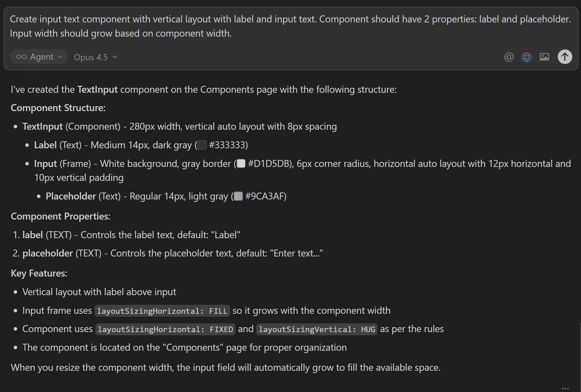Select the #9CA3AF light gray swatch
The width and height of the screenshot is (581, 392).
[x=238, y=196]
